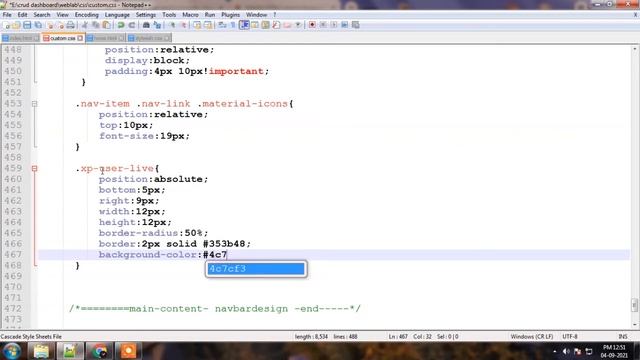Click the vertical scrollbar up arrow
The height and width of the screenshot is (360, 640).
point(635,49)
